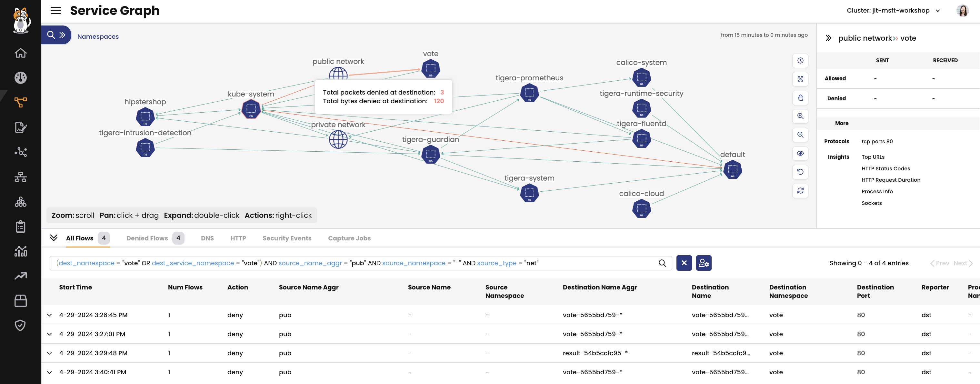Screen dimensions: 980x384
Task: Open the Policies document icon in sidebar
Action: point(21,127)
